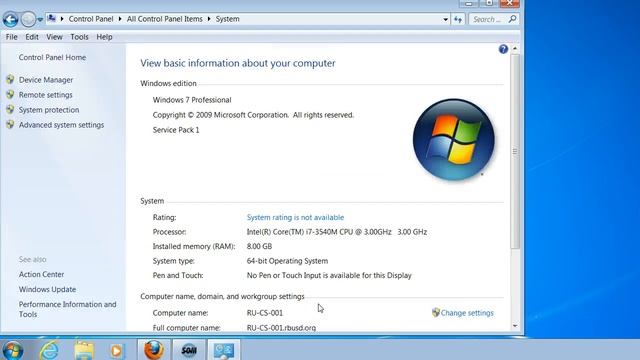The height and width of the screenshot is (360, 640).
Task: Open the View menu
Action: (x=54, y=37)
